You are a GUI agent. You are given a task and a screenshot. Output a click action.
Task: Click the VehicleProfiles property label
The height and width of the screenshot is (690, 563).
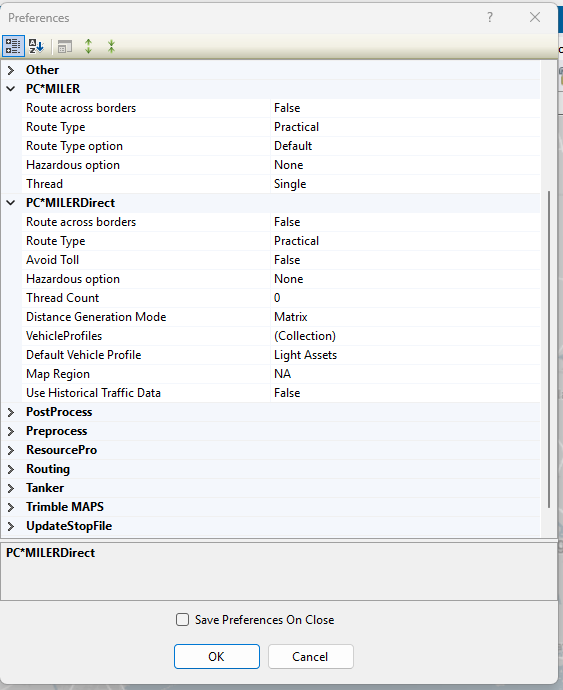(x=64, y=336)
